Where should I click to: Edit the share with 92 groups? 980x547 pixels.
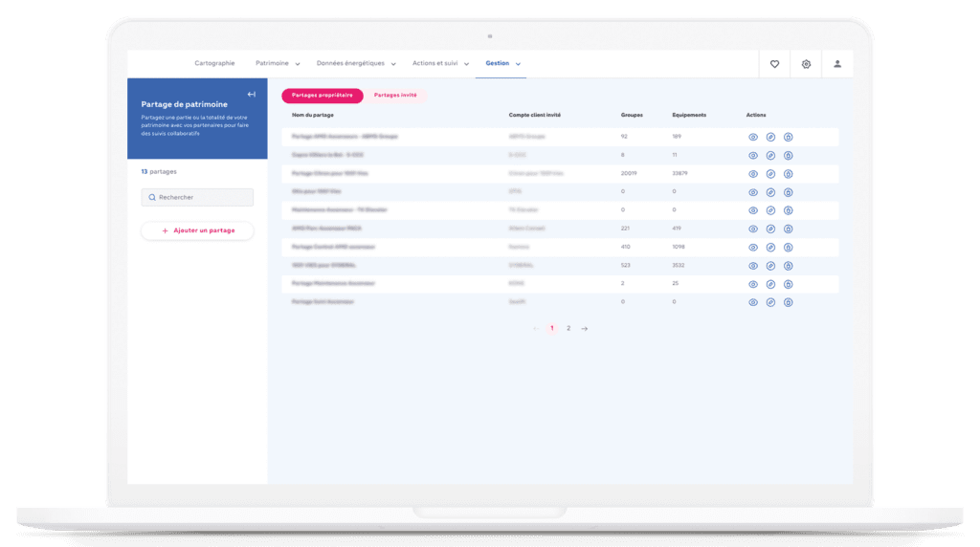(770, 137)
